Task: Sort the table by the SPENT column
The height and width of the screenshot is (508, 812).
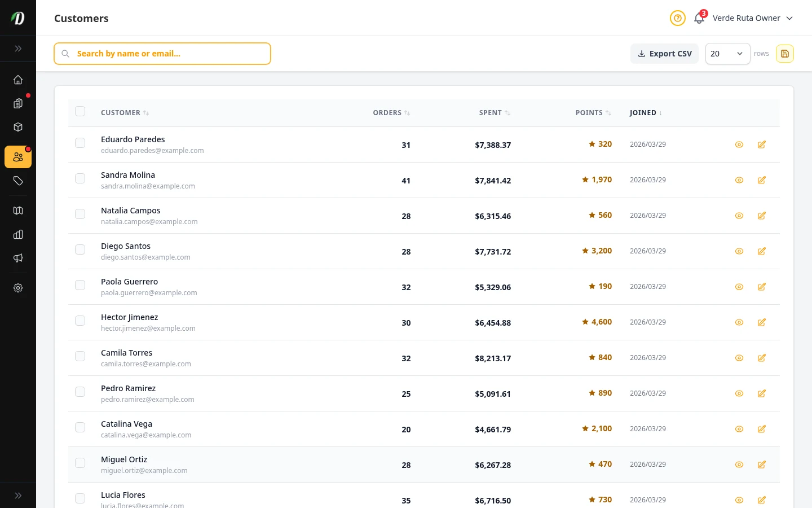Action: tap(495, 112)
